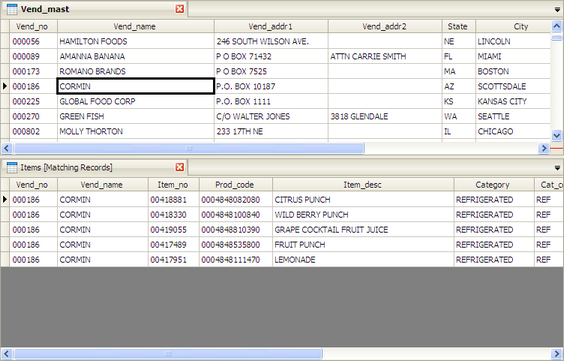Click the P.O. BOX 10187 cell
This screenshot has width=564, height=361.
(271, 86)
